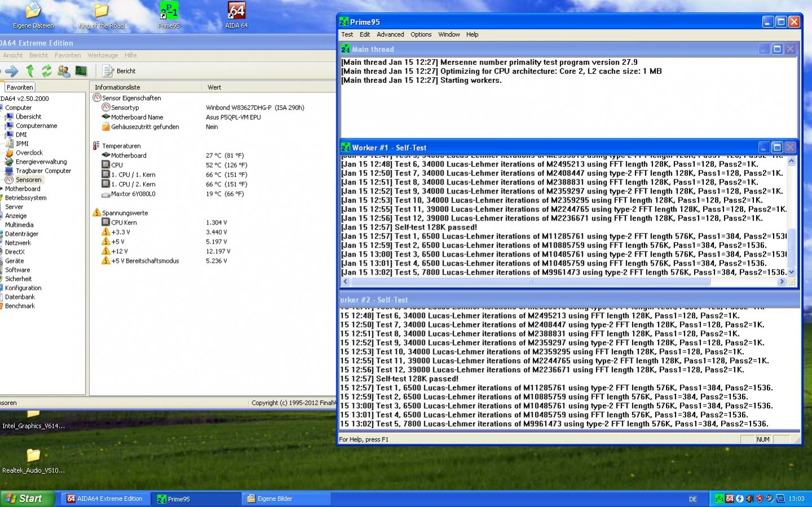This screenshot has height=507, width=812.
Task: Select Energieverwaltung in the AIDA64 tree
Action: click(x=41, y=162)
